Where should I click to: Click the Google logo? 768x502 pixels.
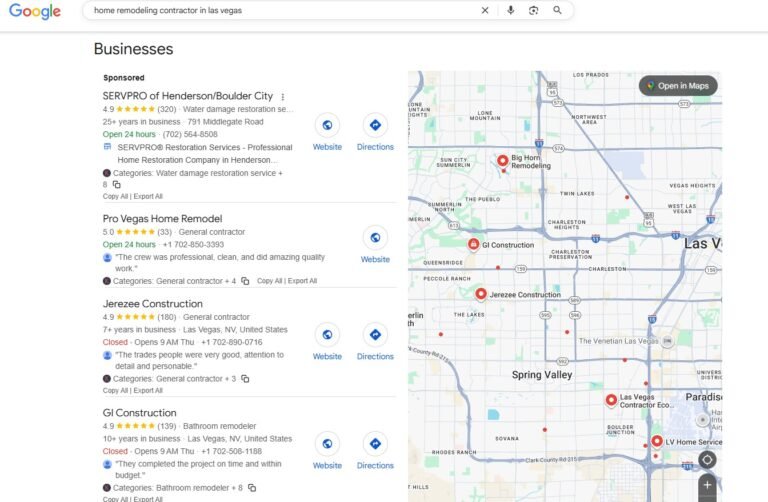tap(35, 11)
